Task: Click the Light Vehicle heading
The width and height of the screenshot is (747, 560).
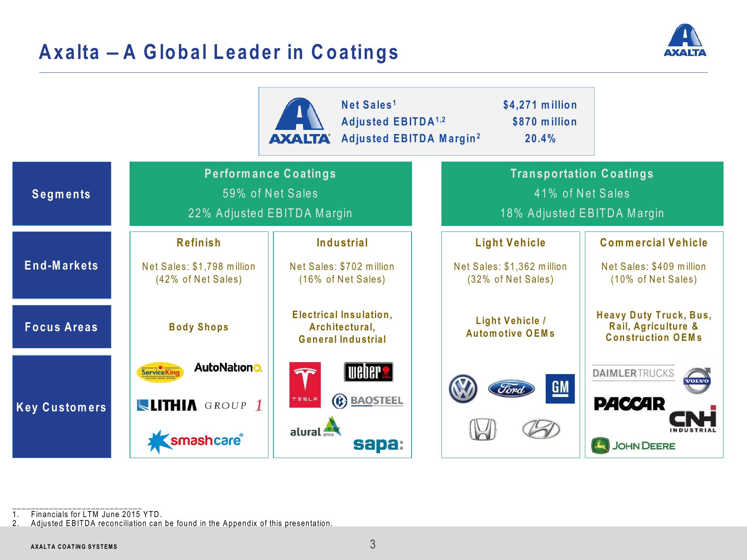Action: click(x=510, y=243)
